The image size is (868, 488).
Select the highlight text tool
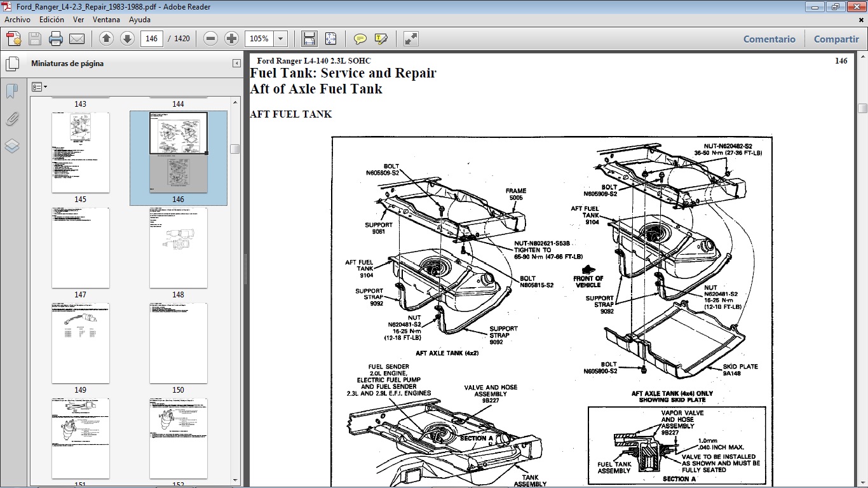pyautogui.click(x=381, y=39)
